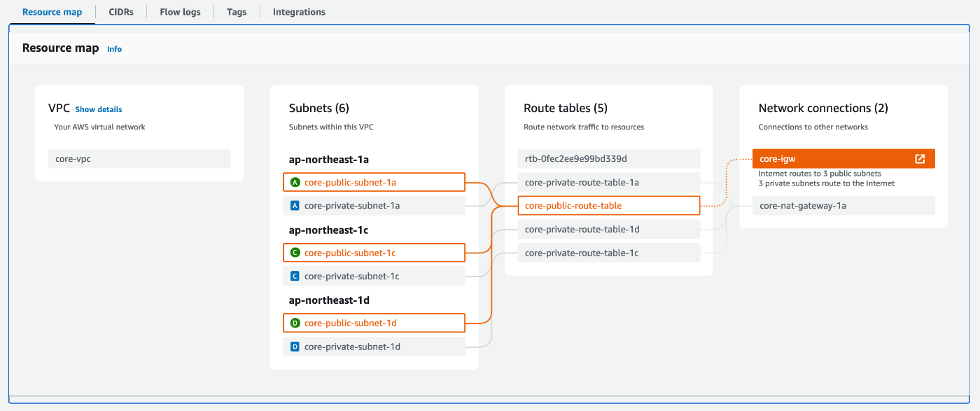Click the ap-northeast-1c zone heading
The height and width of the screenshot is (411, 980).
tap(328, 230)
